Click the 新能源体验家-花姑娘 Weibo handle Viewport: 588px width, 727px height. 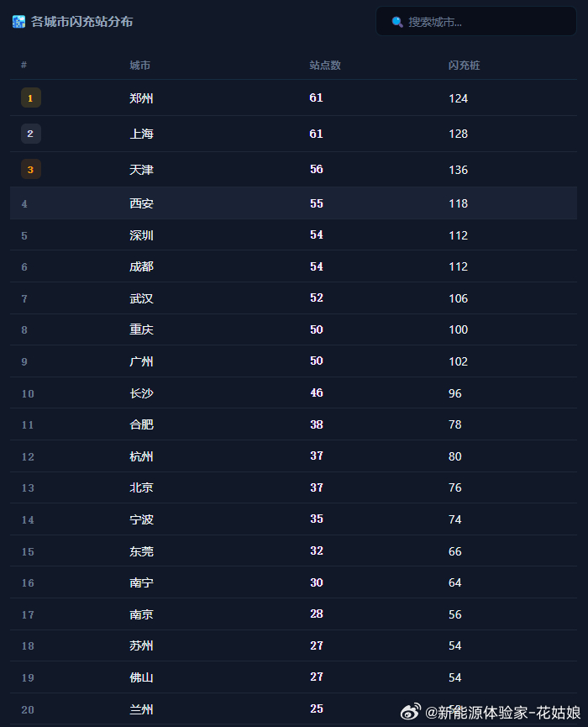[503, 712]
